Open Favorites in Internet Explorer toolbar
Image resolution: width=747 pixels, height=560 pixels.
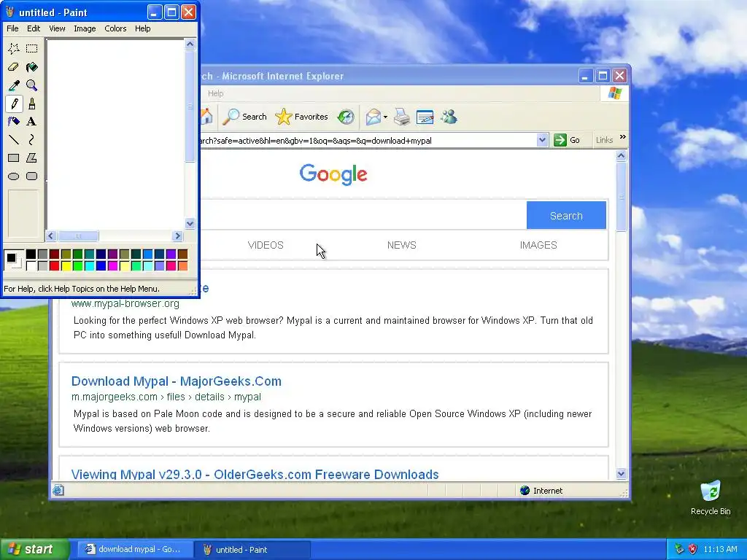click(302, 117)
